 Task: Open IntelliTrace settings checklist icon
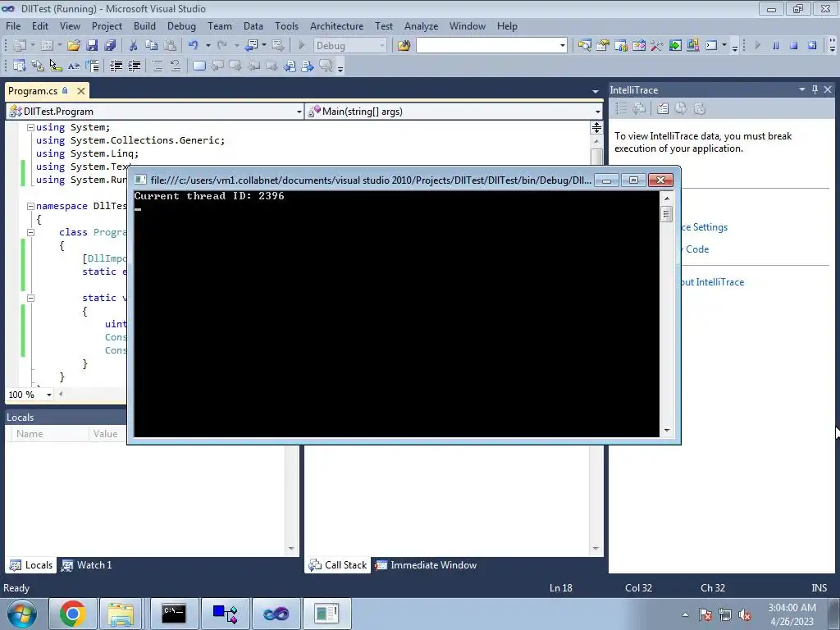663,109
